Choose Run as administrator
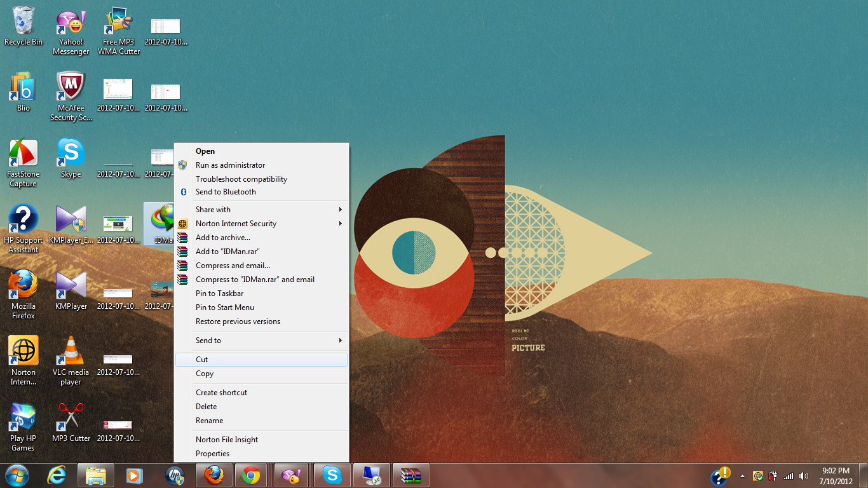The width and height of the screenshot is (868, 488). pos(262,165)
